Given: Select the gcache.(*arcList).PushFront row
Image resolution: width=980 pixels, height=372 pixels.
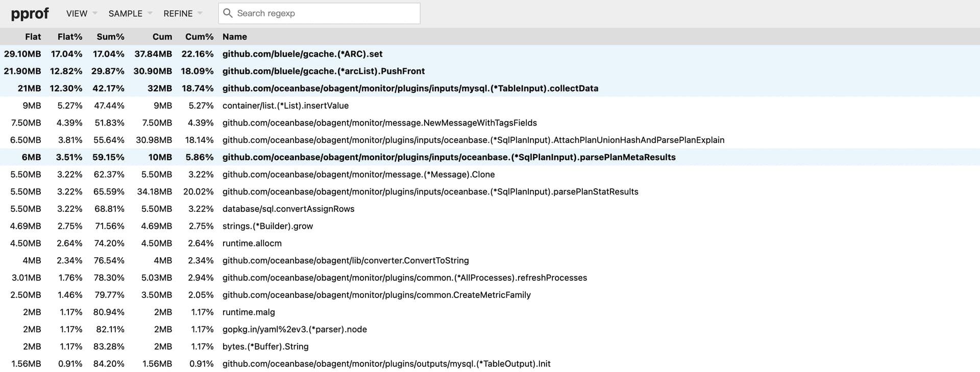Looking at the screenshot, I should pyautogui.click(x=490, y=71).
